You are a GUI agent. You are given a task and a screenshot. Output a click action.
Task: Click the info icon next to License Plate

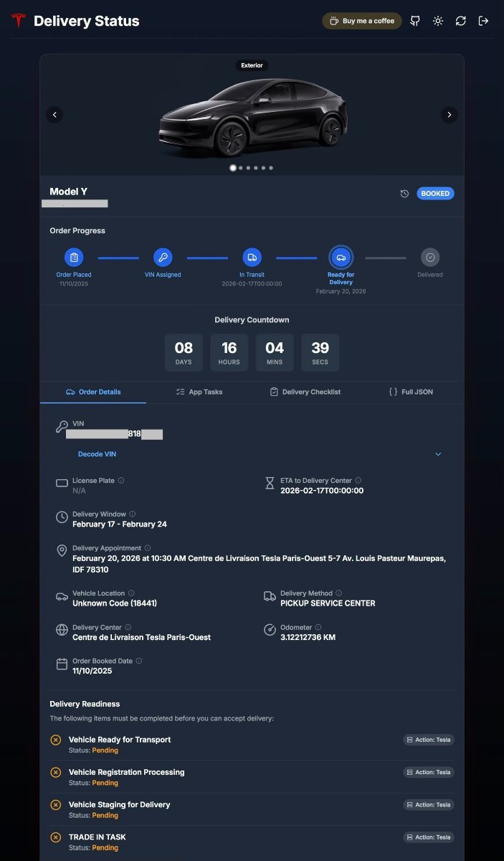pyautogui.click(x=121, y=481)
